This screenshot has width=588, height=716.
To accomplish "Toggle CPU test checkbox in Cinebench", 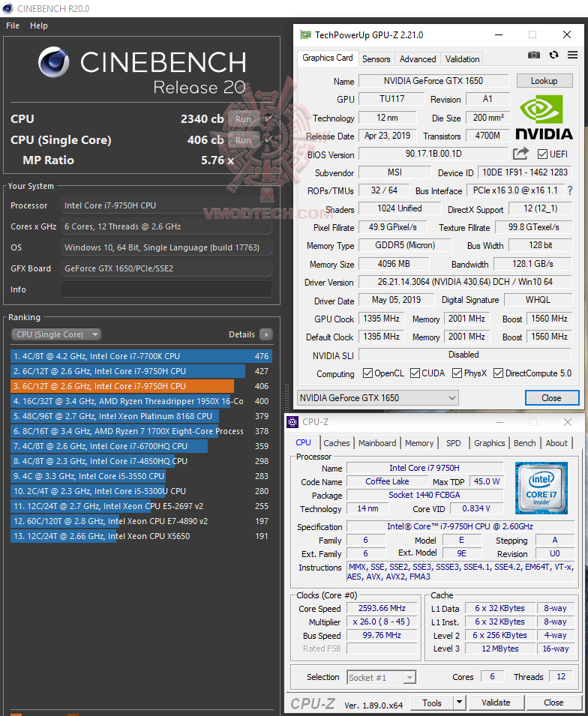I will click(x=268, y=118).
